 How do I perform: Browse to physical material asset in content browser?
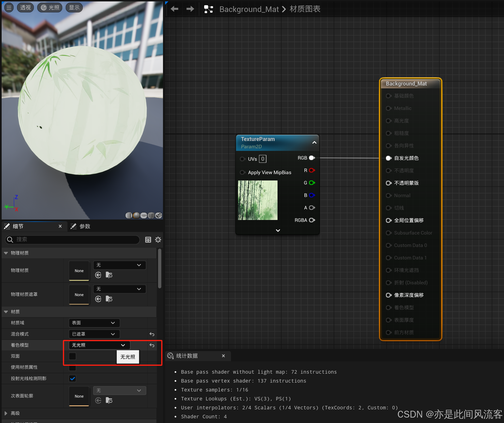109,275
